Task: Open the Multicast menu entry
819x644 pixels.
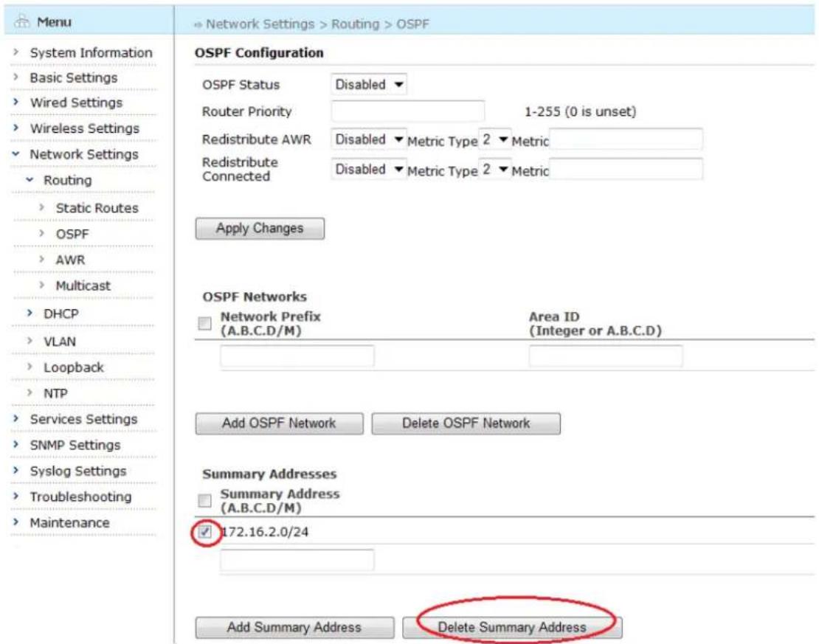Action: pos(83,285)
